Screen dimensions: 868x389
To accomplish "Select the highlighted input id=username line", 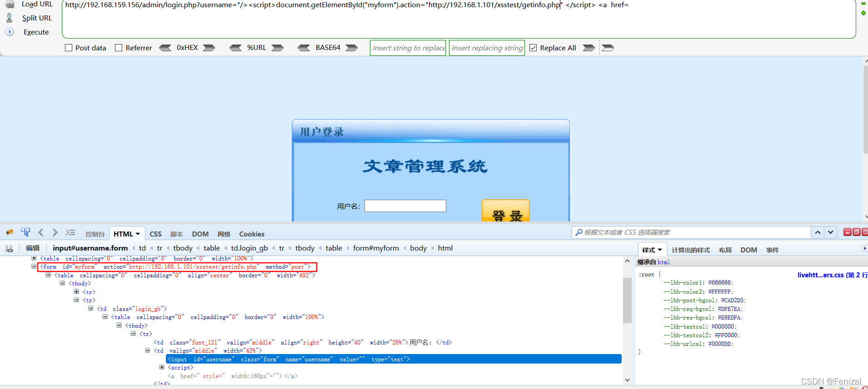I will click(x=394, y=359).
